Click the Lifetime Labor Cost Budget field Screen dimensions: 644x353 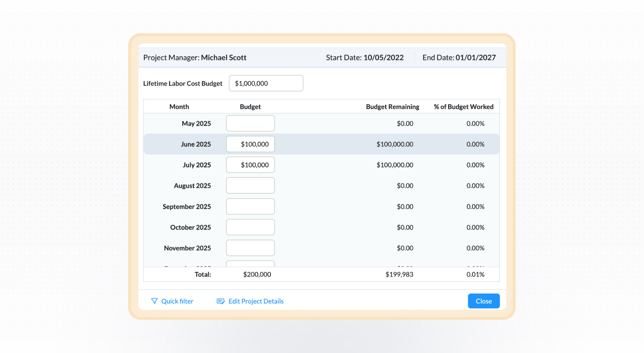(266, 83)
